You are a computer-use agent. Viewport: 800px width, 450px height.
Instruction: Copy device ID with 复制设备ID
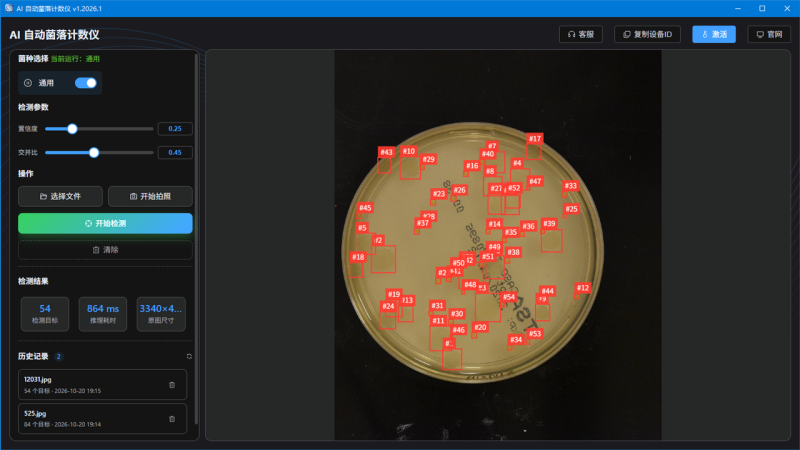647,34
